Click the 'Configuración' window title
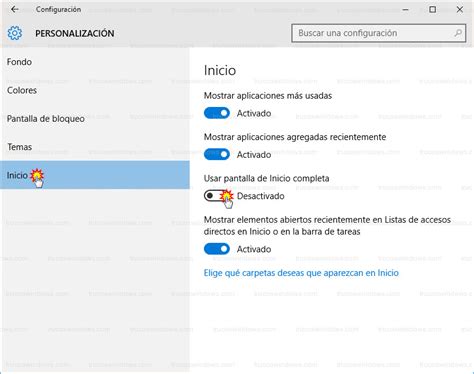This screenshot has width=474, height=374. coord(58,9)
